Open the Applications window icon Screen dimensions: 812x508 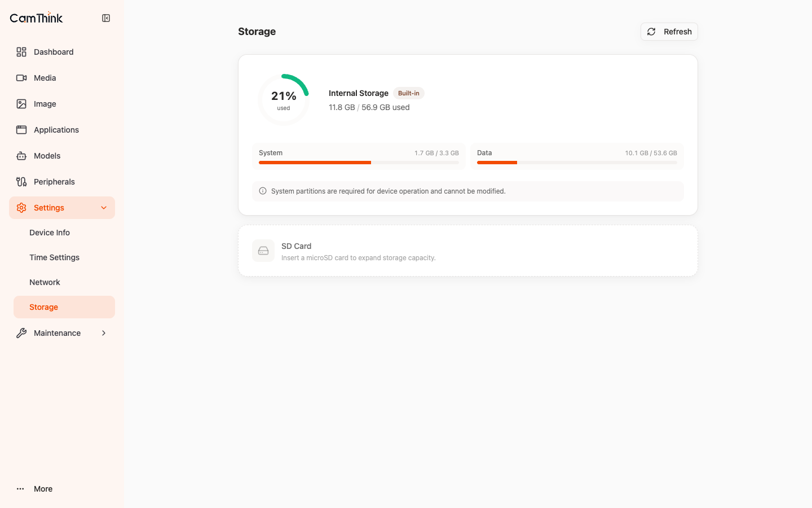[21, 130]
